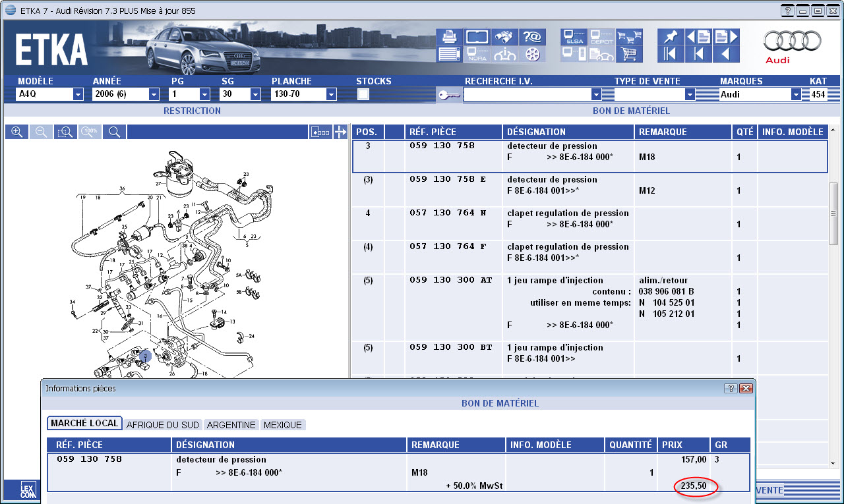
Task: Click the ELSA workstation icon
Action: click(x=574, y=37)
